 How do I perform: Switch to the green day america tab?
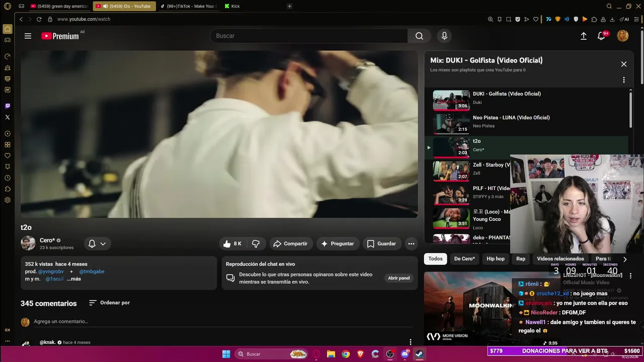click(59, 7)
